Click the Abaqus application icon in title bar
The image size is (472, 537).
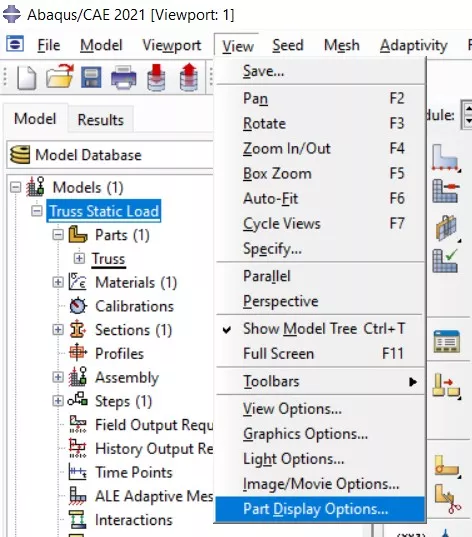(12, 14)
